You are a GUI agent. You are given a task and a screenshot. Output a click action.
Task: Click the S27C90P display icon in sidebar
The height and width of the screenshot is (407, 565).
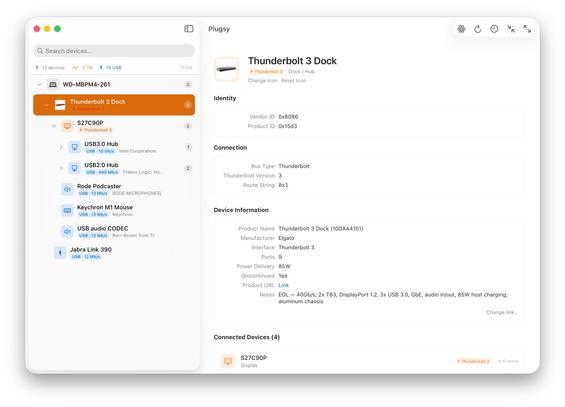pos(67,126)
